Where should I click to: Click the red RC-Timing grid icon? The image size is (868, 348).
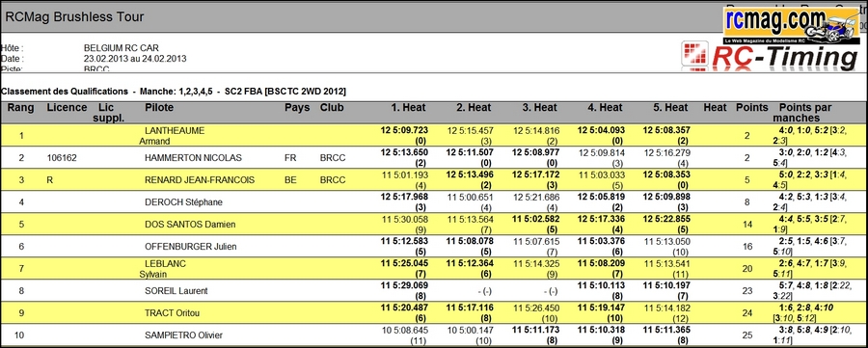pos(694,56)
